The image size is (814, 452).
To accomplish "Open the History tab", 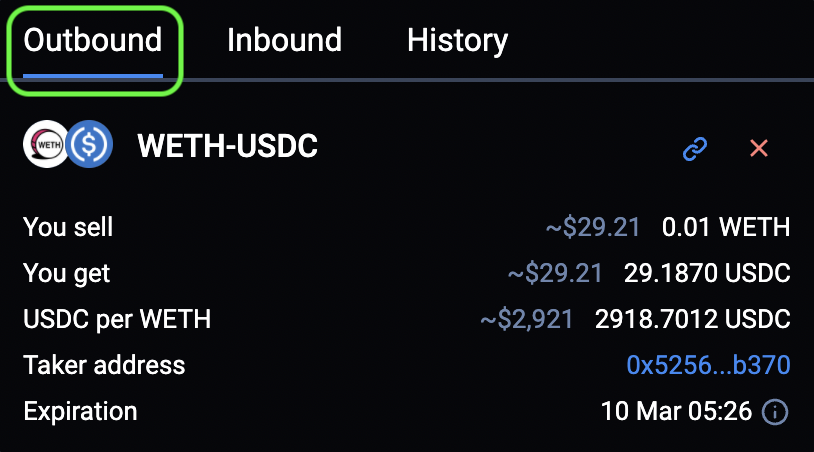I will point(457,41).
